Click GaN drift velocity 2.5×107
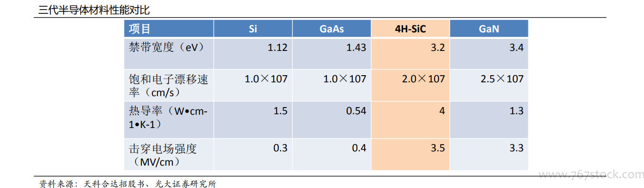This screenshot has width=644, height=188. (x=502, y=79)
